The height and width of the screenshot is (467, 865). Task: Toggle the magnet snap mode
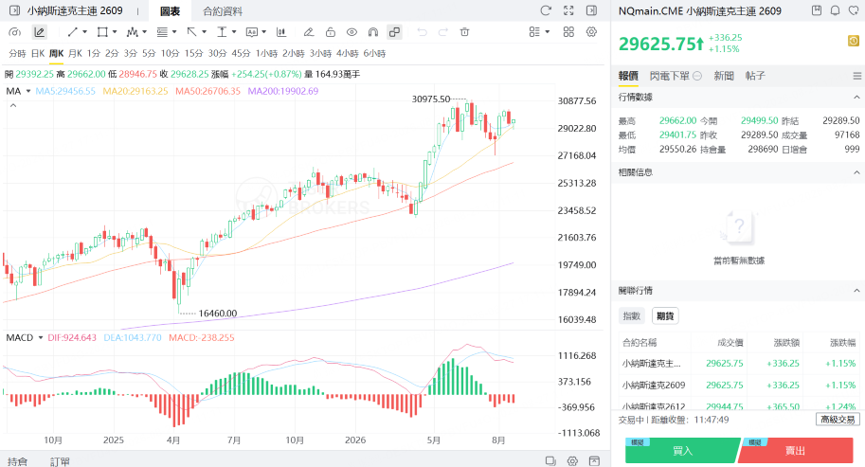373,32
